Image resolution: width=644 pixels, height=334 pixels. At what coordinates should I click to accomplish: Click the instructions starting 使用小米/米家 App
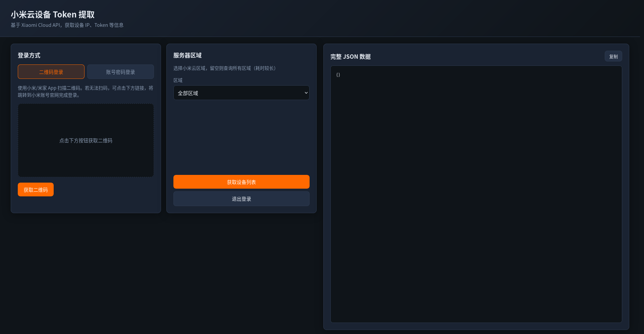click(86, 91)
